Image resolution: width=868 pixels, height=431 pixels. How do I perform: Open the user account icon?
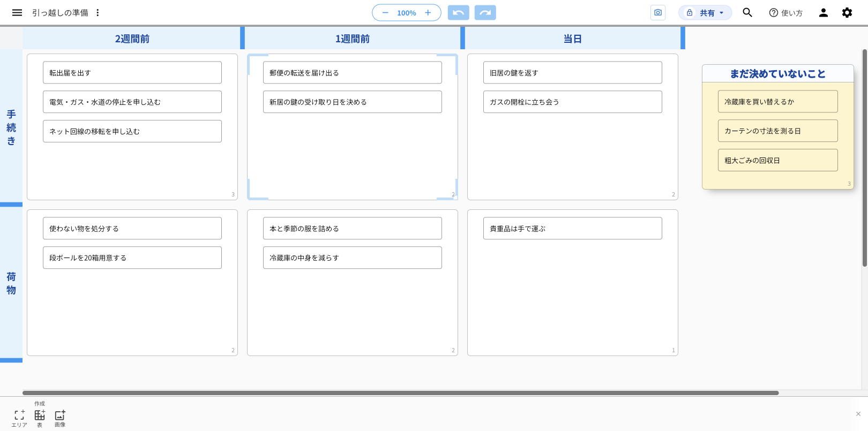click(x=824, y=12)
